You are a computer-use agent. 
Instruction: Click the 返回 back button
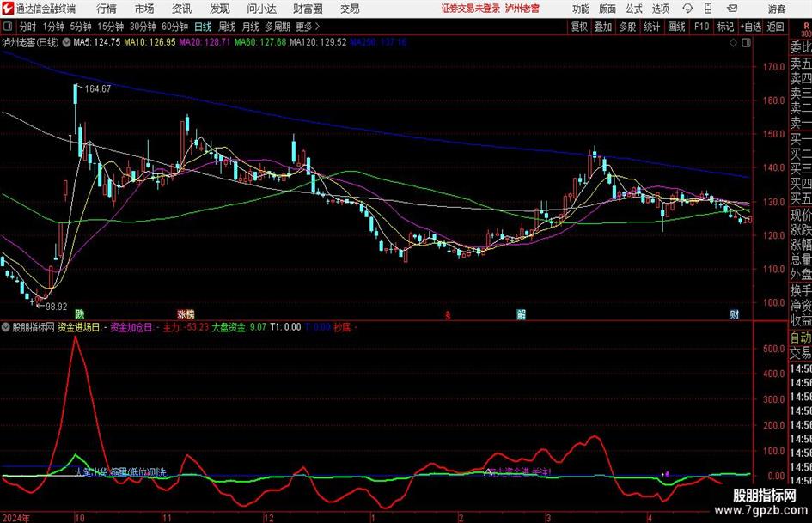tap(775, 27)
